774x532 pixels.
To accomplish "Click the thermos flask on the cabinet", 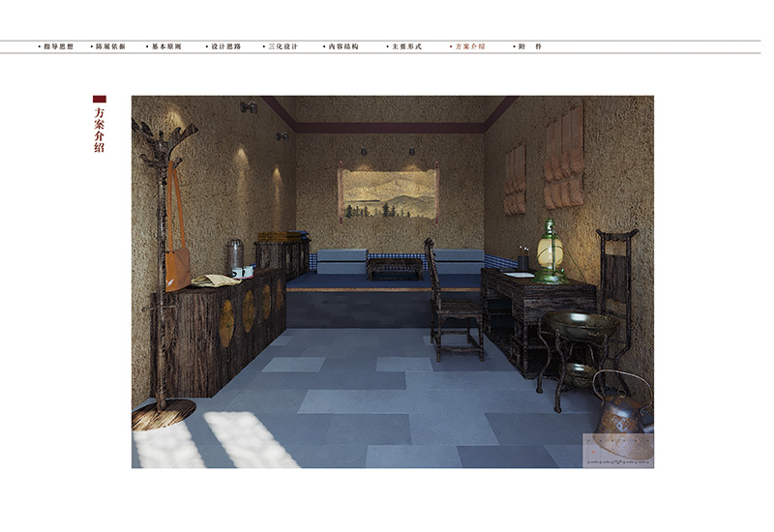I will point(235,256).
